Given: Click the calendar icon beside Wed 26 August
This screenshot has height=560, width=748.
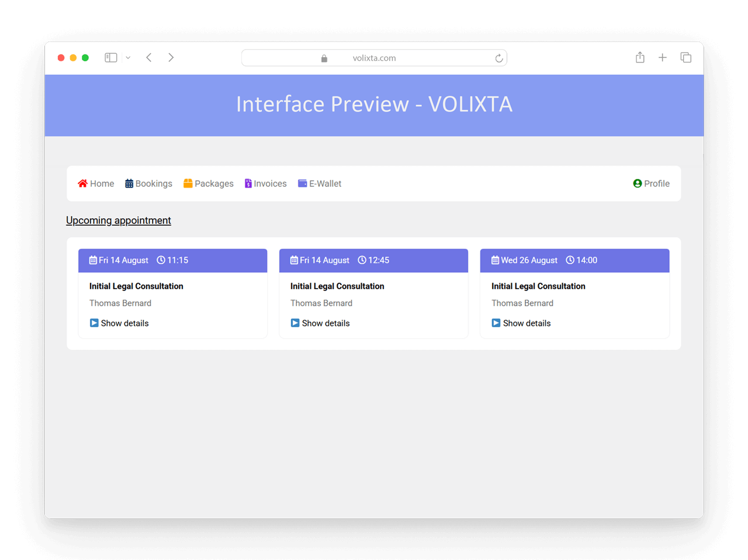Looking at the screenshot, I should click(x=495, y=260).
